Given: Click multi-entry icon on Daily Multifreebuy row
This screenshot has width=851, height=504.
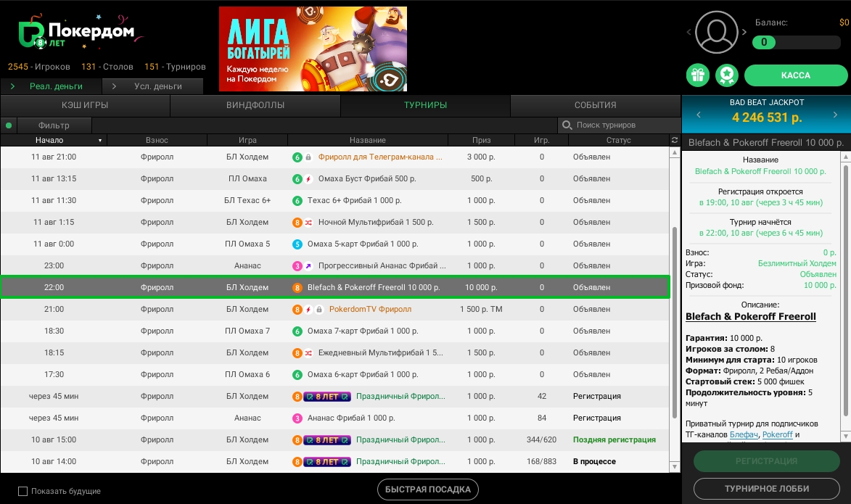Looking at the screenshot, I should pyautogui.click(x=308, y=352).
